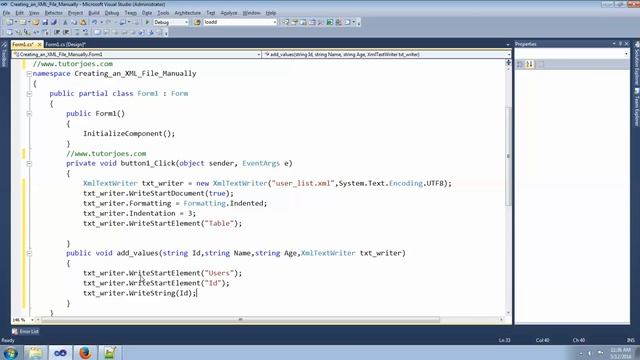This screenshot has height=360, width=640.
Task: Open the Architecture menu
Action: 187,13
